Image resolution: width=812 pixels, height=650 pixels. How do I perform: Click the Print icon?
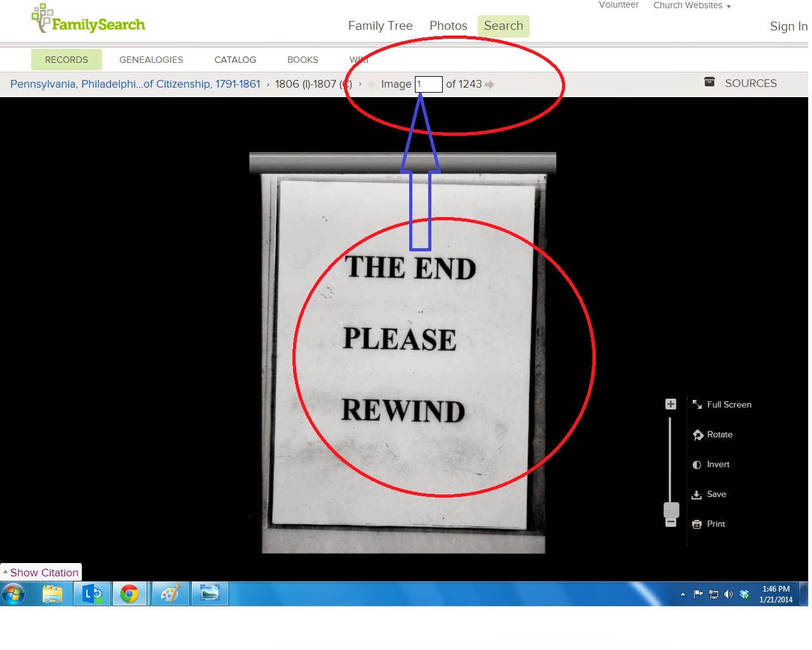pos(697,524)
